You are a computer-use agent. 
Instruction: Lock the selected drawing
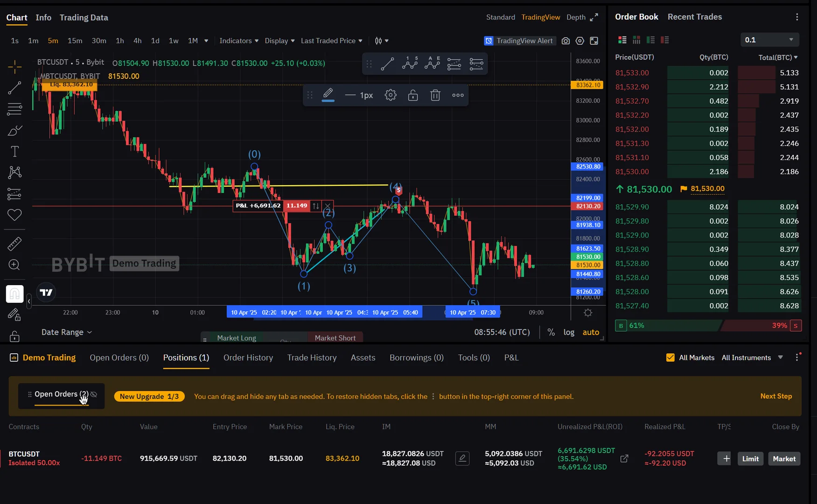click(413, 95)
